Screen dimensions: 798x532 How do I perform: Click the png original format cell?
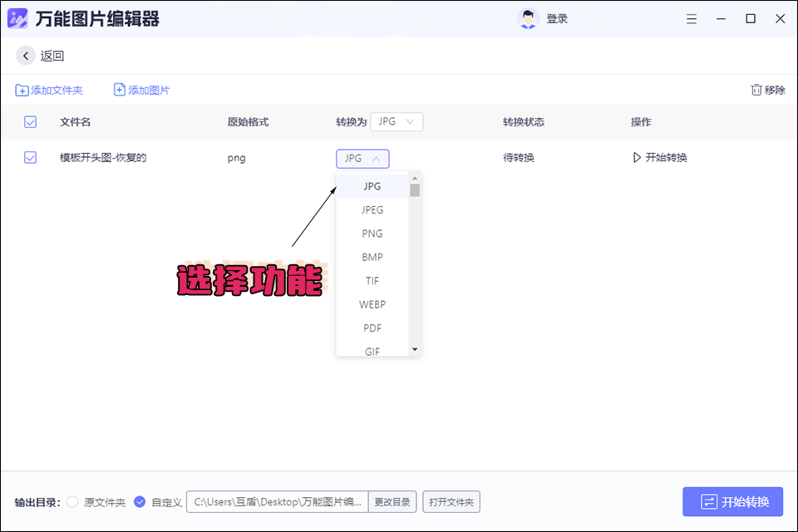tap(237, 158)
